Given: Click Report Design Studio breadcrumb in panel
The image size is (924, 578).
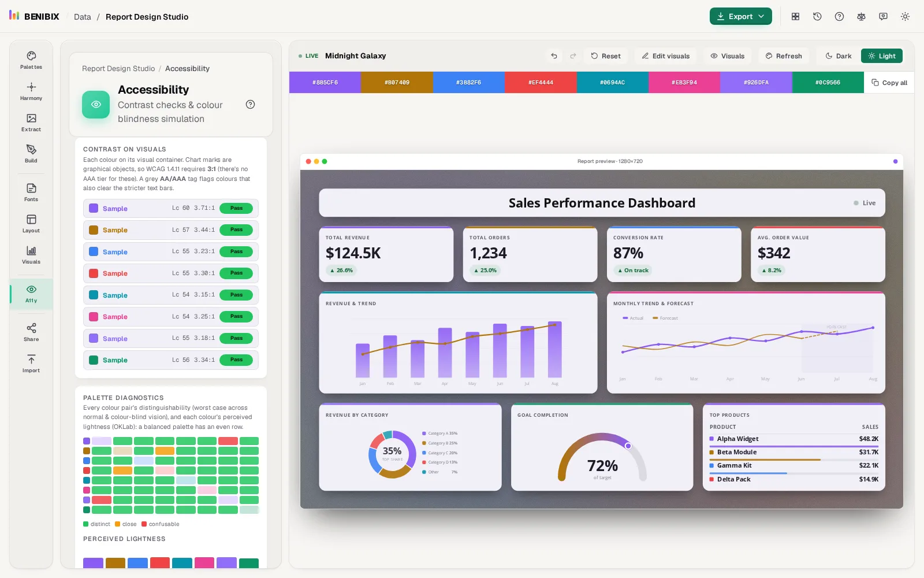Looking at the screenshot, I should [118, 69].
